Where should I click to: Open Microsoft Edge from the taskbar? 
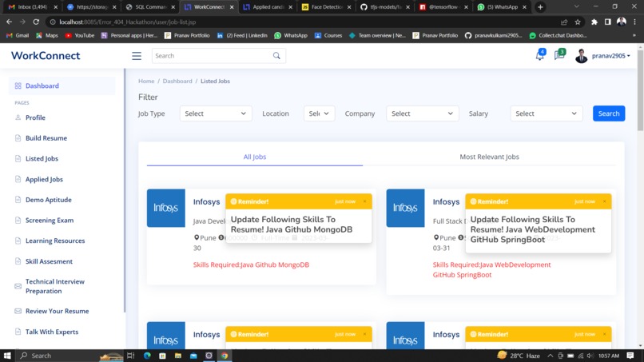[147, 356]
